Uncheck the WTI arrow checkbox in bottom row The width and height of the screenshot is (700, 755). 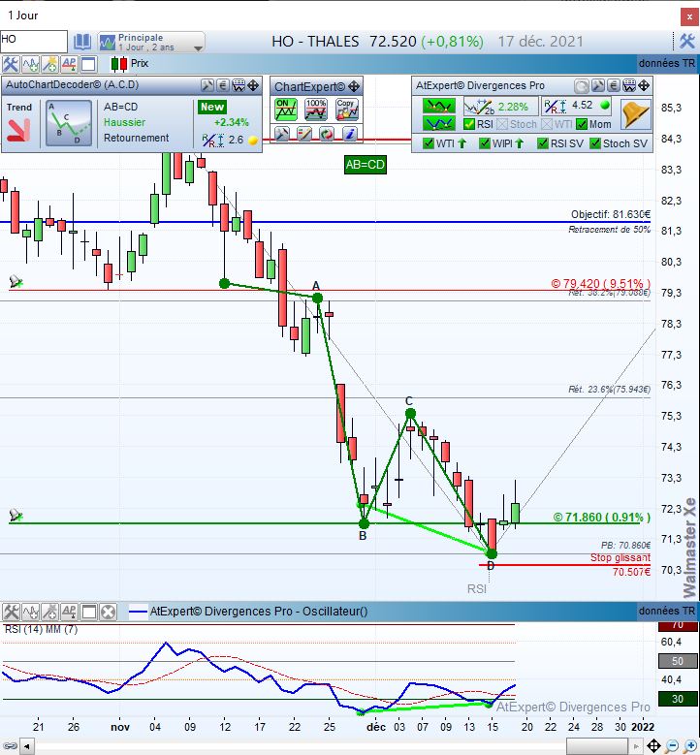tap(428, 143)
